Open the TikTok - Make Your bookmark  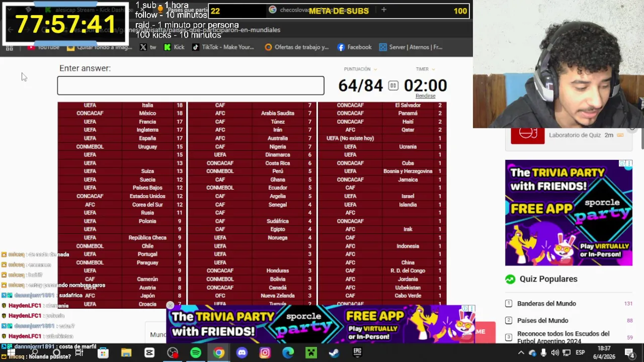pyautogui.click(x=223, y=47)
